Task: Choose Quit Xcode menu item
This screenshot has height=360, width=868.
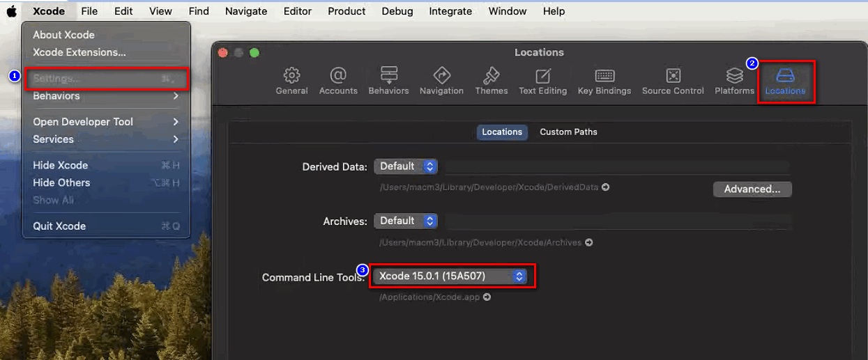Action: pos(106,226)
